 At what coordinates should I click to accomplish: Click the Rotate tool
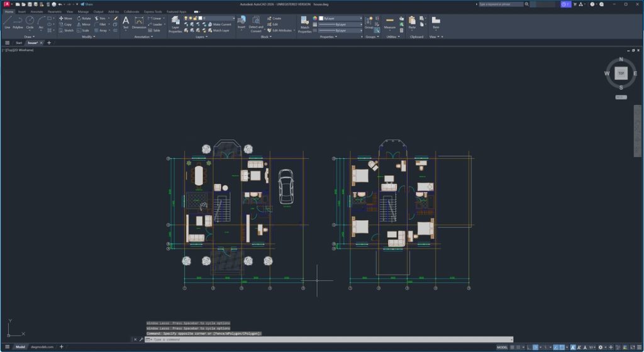point(84,18)
